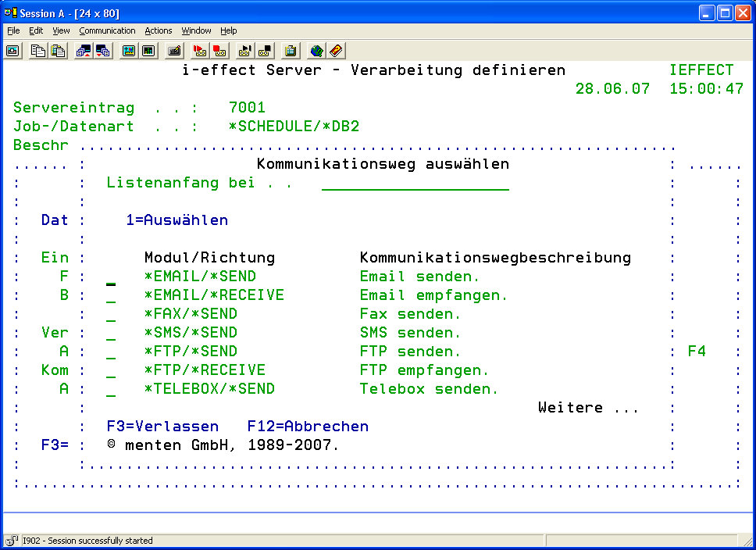This screenshot has height=550, width=756.
Task: Click the selection field beside *FAX/*SEND
Action: pos(112,314)
